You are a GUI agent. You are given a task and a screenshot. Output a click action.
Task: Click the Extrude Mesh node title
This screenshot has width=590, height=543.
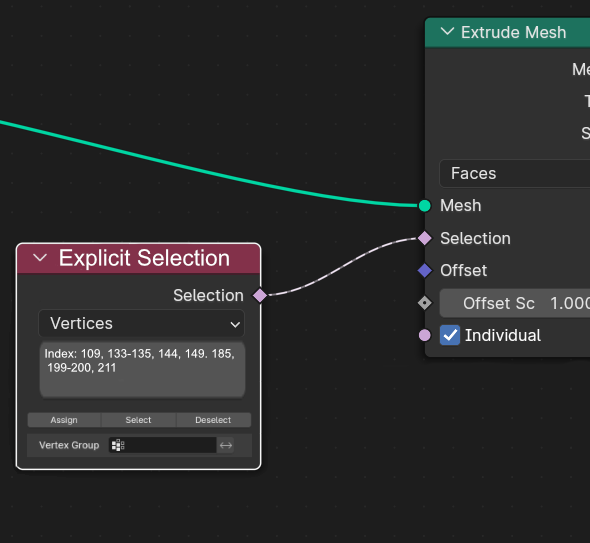tap(514, 32)
